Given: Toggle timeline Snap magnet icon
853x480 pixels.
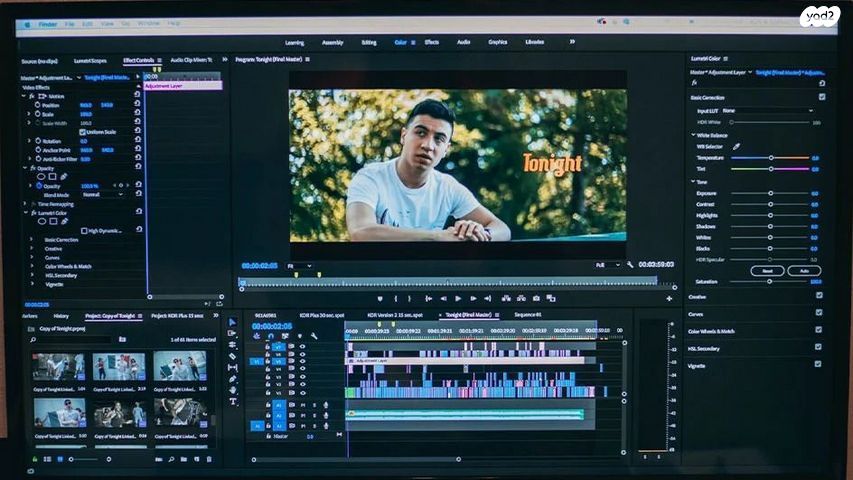Looking at the screenshot, I should pyautogui.click(x=271, y=336).
